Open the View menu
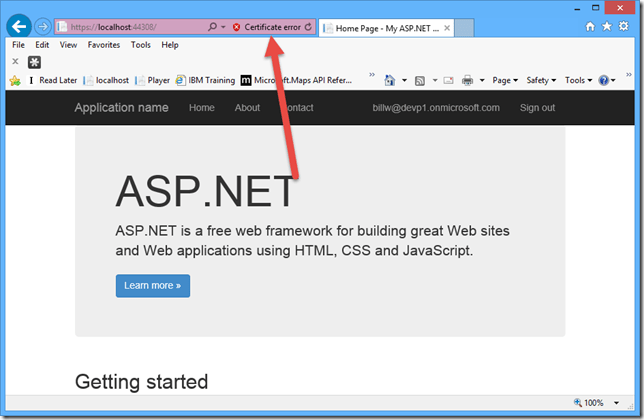Screen dimensions: 644x420 68,45
